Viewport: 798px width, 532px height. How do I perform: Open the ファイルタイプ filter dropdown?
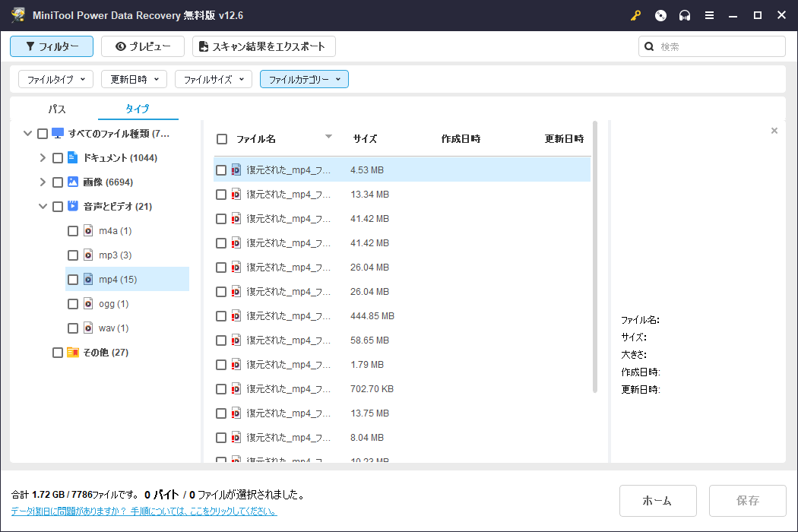click(x=56, y=79)
